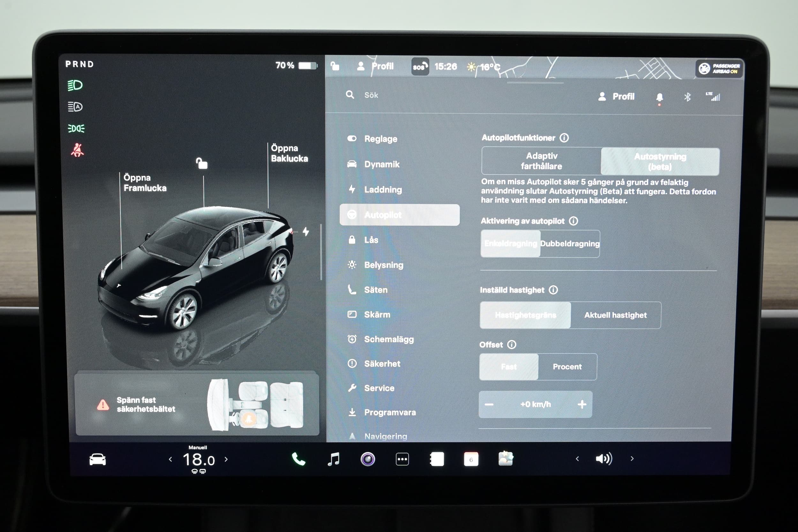Open the music app icon
This screenshot has height=532, width=798.
click(334, 459)
